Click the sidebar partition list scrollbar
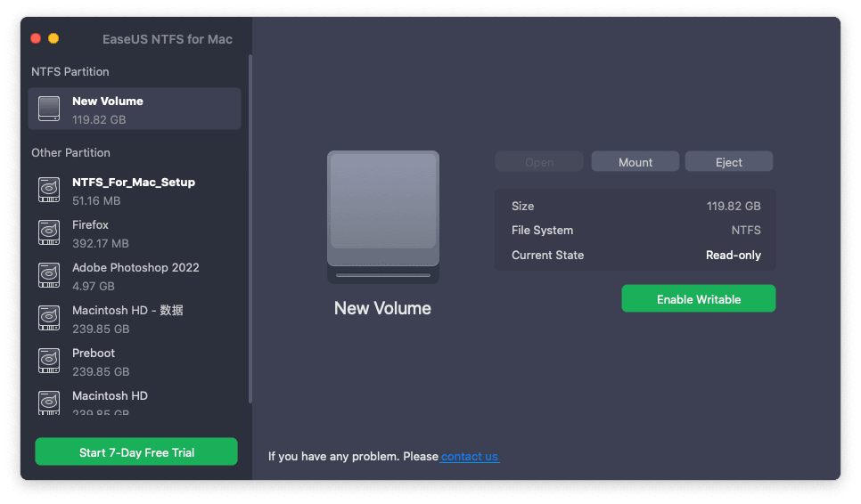 point(250,229)
